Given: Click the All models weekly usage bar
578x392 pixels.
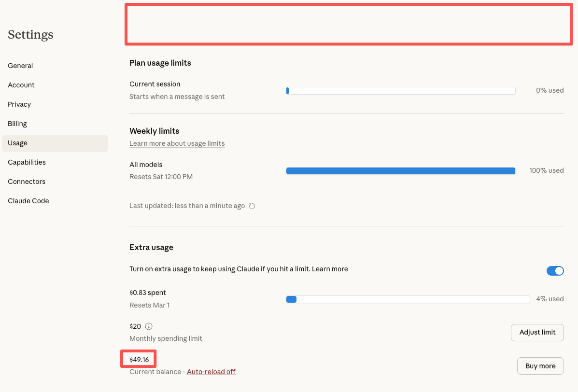Looking at the screenshot, I should click(x=400, y=171).
